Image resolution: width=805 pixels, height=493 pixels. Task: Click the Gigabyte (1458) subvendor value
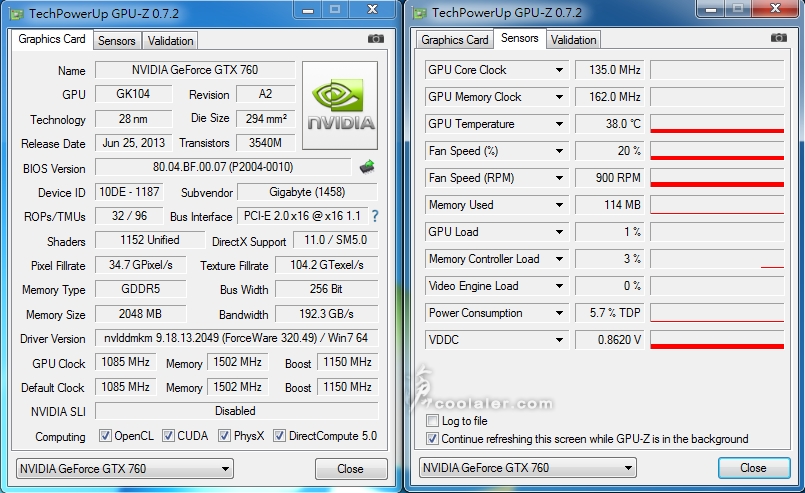[307, 192]
